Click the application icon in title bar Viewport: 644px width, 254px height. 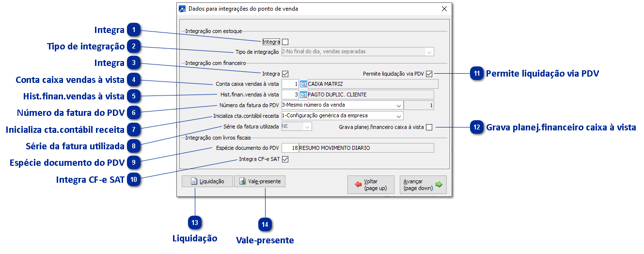(x=182, y=9)
